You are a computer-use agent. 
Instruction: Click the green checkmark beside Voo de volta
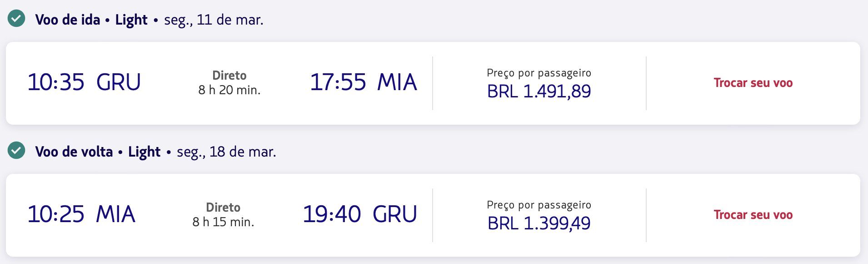(16, 151)
